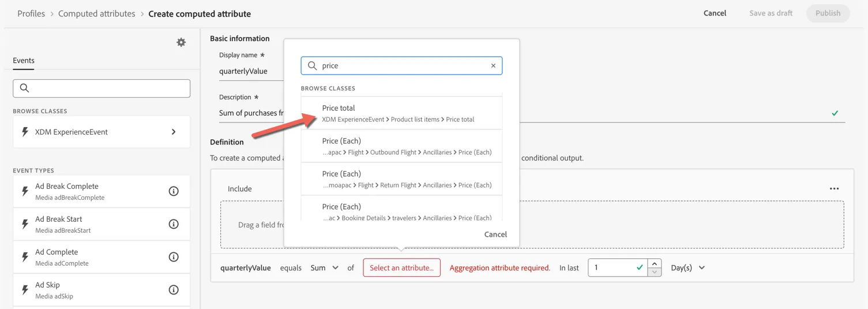Click the magnifier icon in popup search field
868x309 pixels.
312,66
